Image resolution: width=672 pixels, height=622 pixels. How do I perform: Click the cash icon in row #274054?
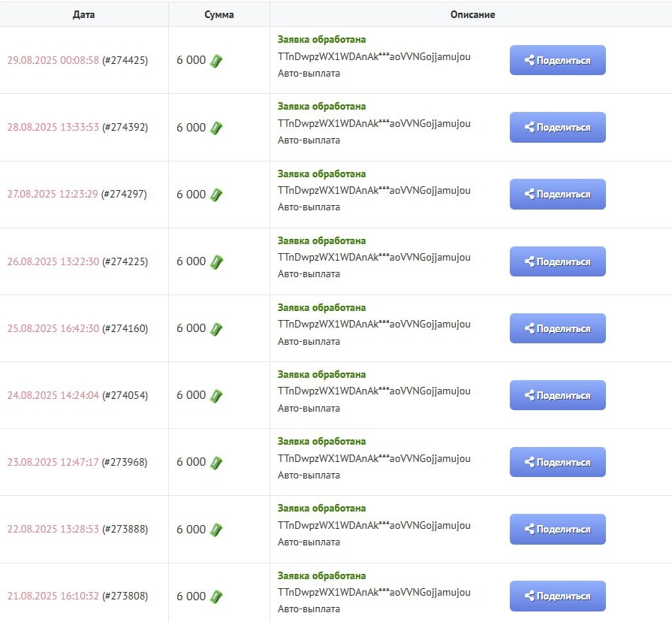(x=216, y=395)
